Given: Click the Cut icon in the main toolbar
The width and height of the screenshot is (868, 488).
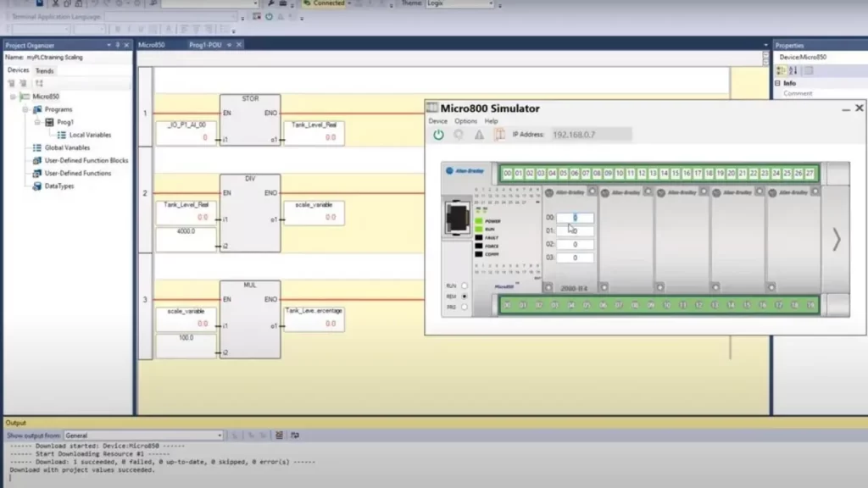Looking at the screenshot, I should tap(55, 3).
